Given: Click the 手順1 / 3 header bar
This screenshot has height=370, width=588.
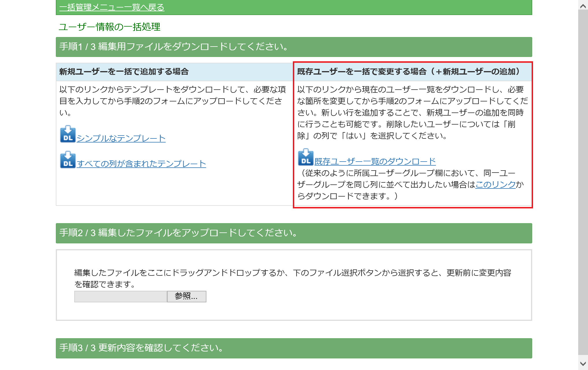Looking at the screenshot, I should pos(294,47).
